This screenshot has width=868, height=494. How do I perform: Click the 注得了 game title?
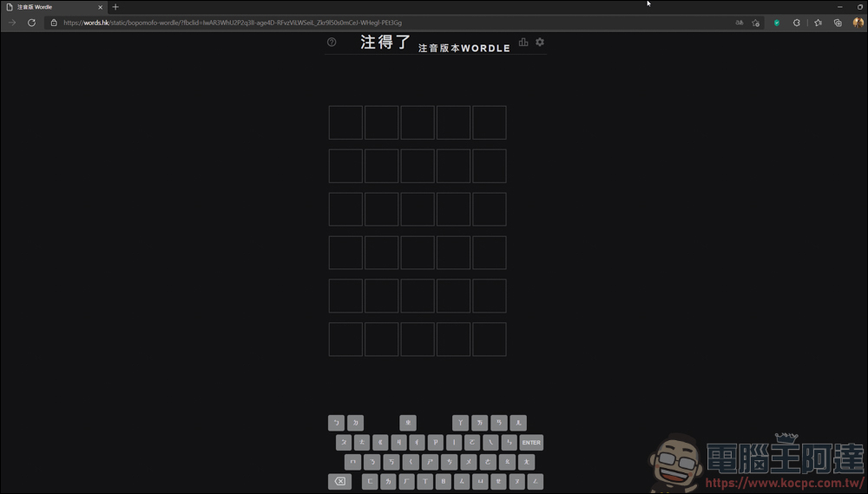pyautogui.click(x=386, y=42)
